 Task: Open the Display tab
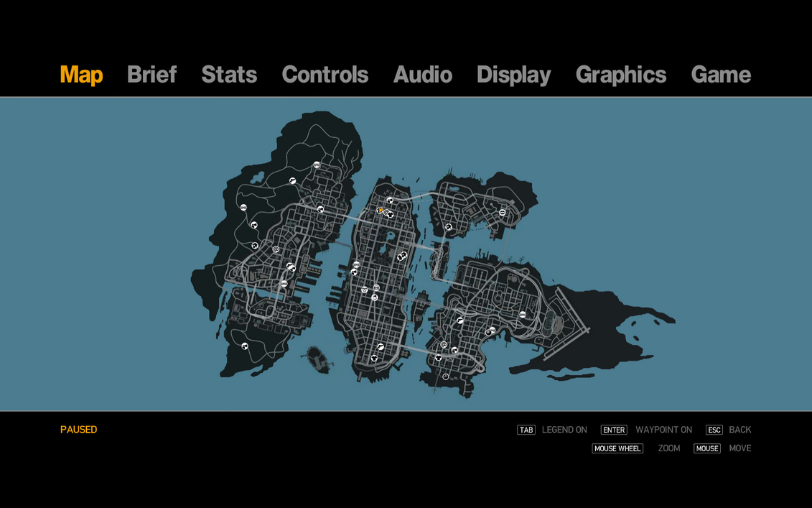[514, 75]
